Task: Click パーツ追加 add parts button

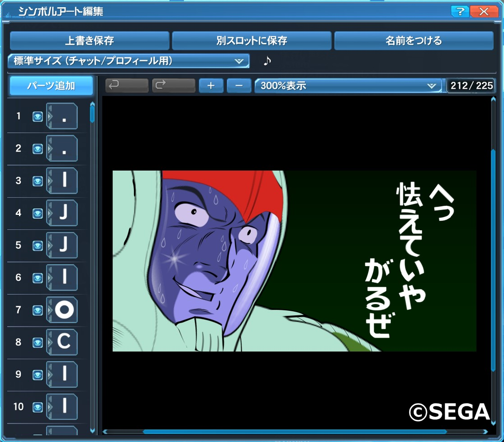Action: coord(51,86)
